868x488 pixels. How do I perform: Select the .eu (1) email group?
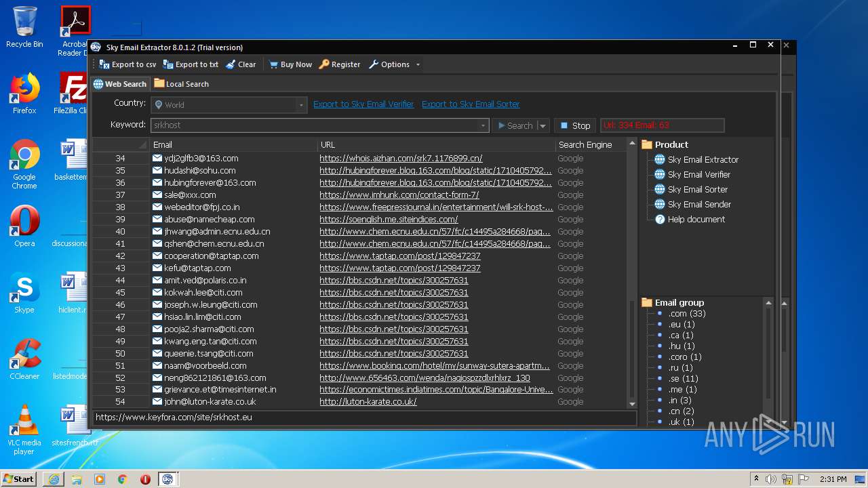click(681, 325)
